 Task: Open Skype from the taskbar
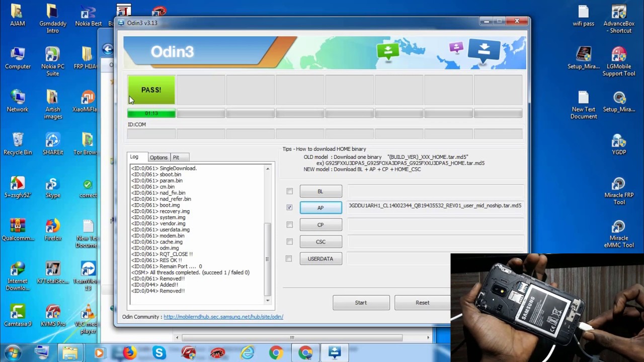click(x=159, y=353)
